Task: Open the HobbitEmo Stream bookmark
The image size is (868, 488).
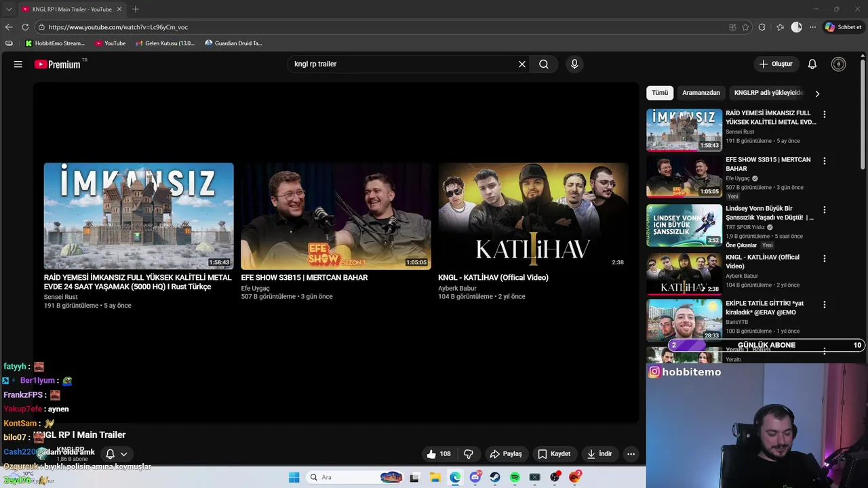Action: pos(55,43)
